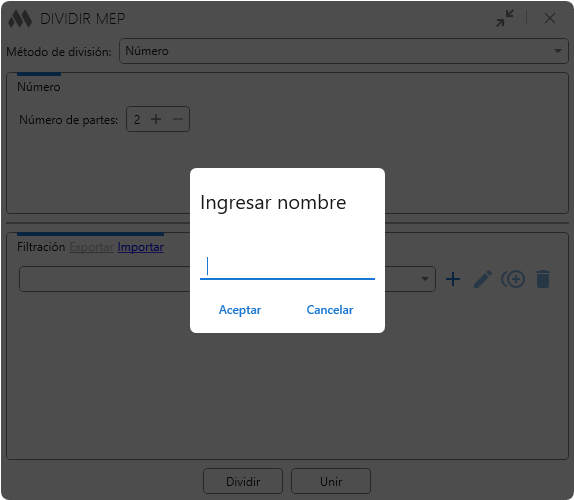574x500 pixels.
Task: Click the trash delete filter icon
Action: [x=543, y=279]
